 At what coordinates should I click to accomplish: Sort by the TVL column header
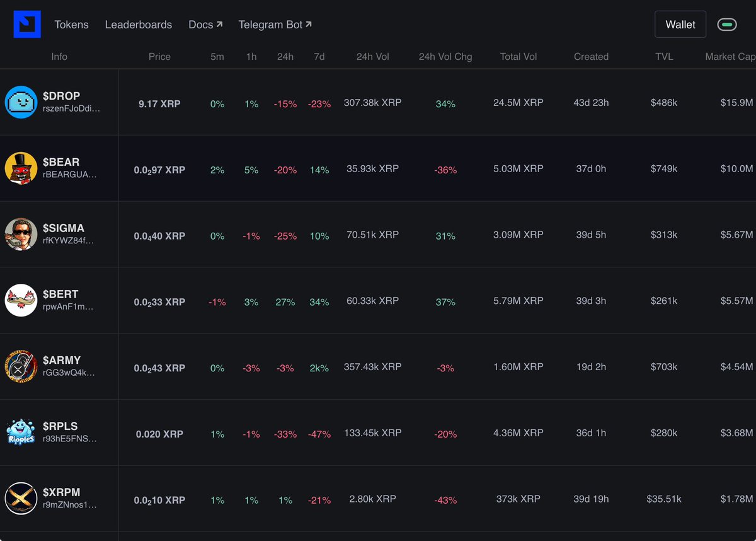[664, 57]
